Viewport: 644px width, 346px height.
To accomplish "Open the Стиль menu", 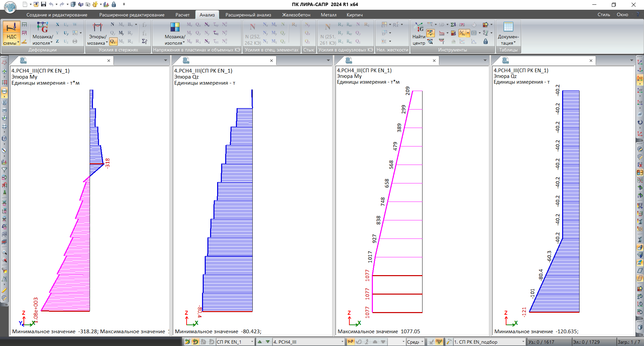I will click(603, 15).
